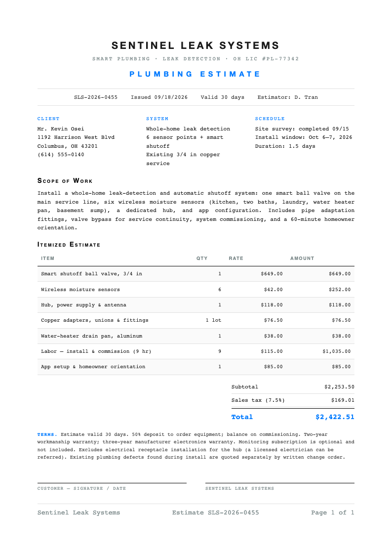Image resolution: width=392 pixels, height=555 pixels.
Task: Click the $1,035.00 labor amount
Action: pos(337,351)
